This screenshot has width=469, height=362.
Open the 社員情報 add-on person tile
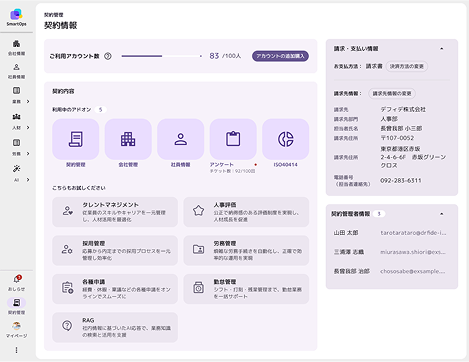181,139
